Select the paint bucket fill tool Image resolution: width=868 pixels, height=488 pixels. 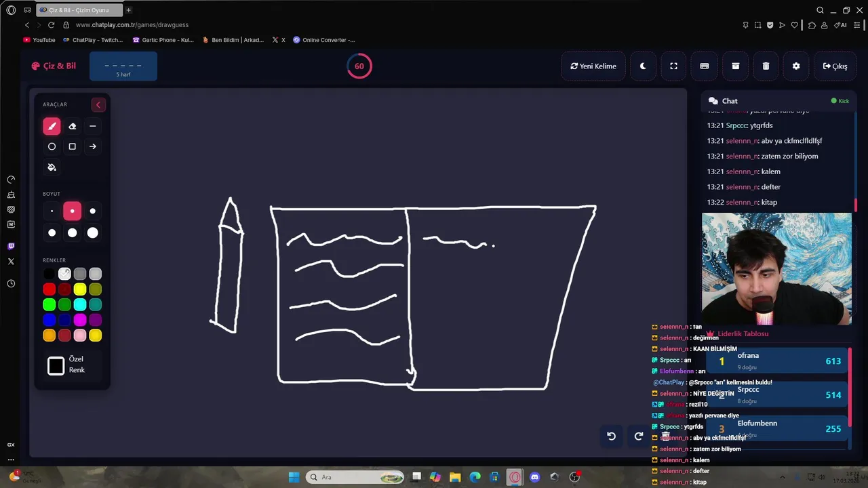(x=52, y=167)
